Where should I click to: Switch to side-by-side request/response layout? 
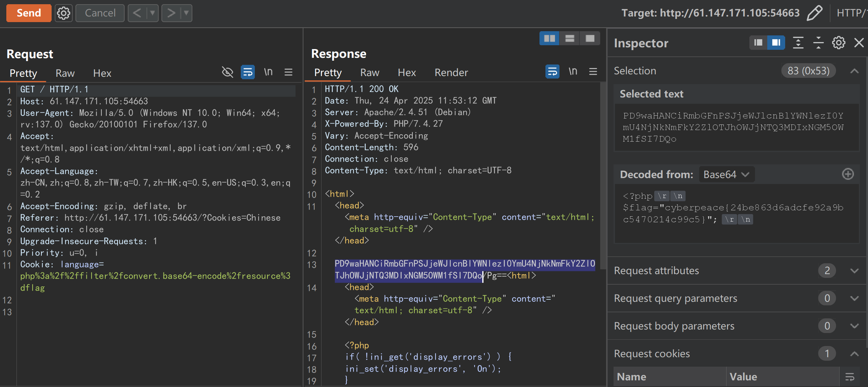pyautogui.click(x=549, y=38)
